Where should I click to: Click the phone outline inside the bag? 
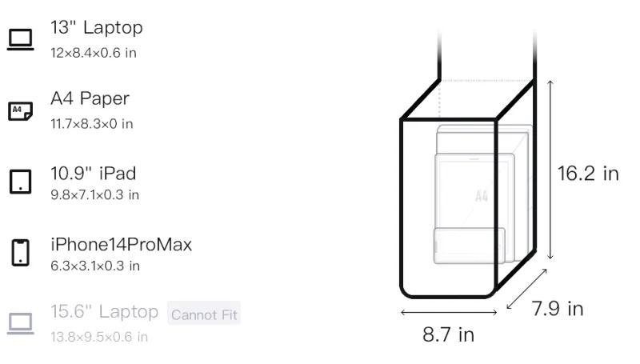click(469, 246)
